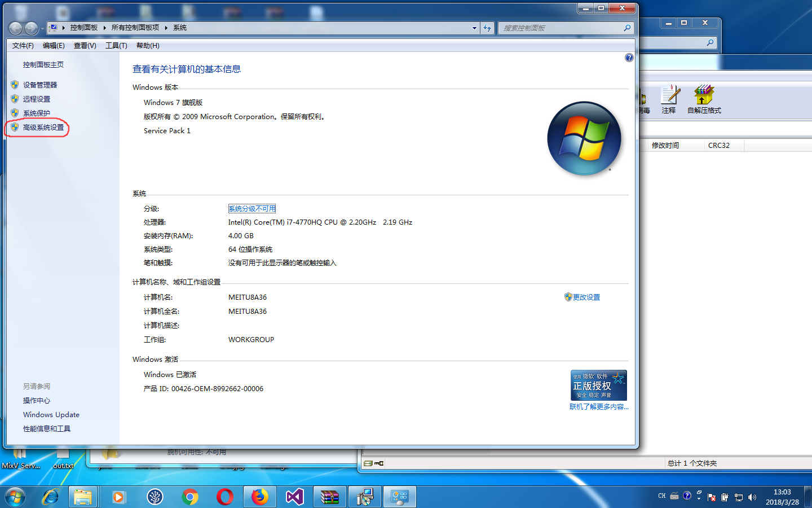Open 系统保护 in the sidebar

(36, 113)
